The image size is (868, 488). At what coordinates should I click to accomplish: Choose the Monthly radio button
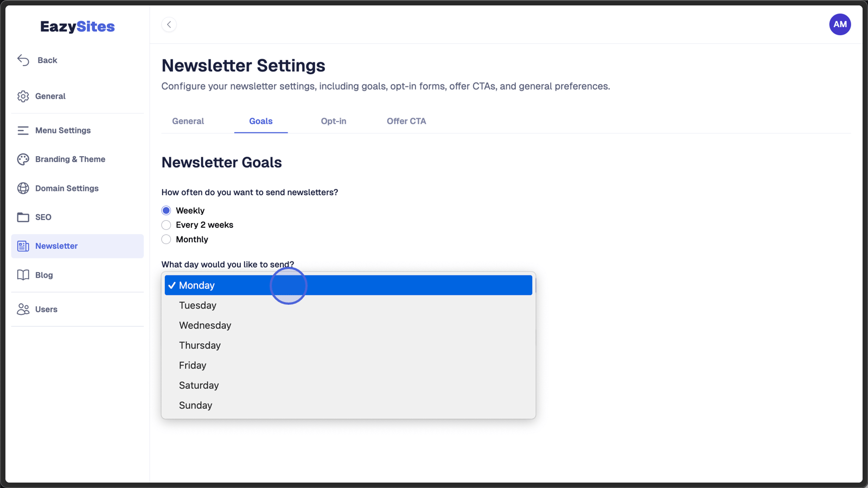(x=166, y=239)
